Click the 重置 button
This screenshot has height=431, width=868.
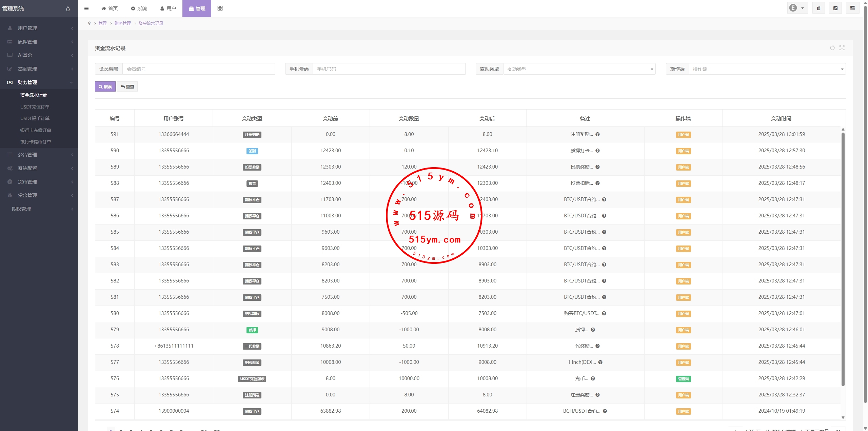127,87
